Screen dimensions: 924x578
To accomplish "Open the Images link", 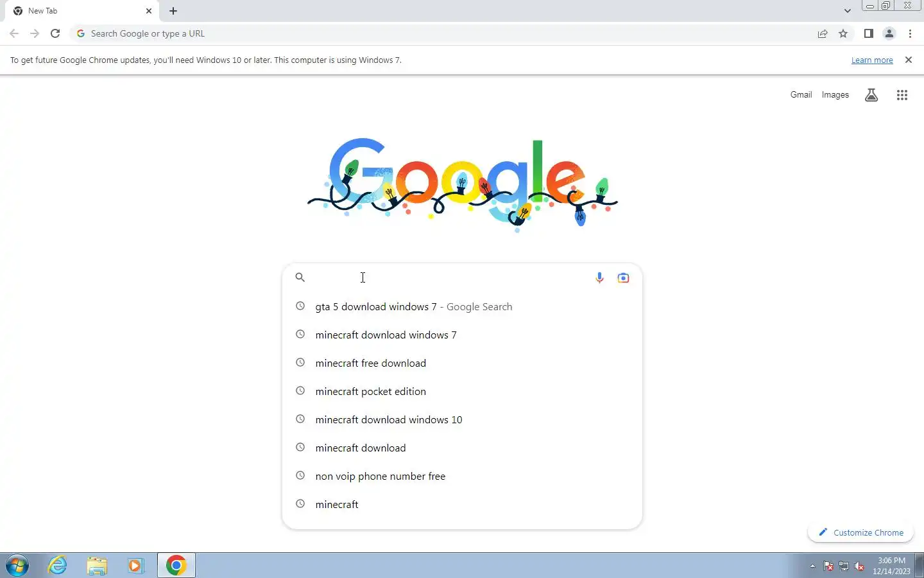I will pos(835,94).
